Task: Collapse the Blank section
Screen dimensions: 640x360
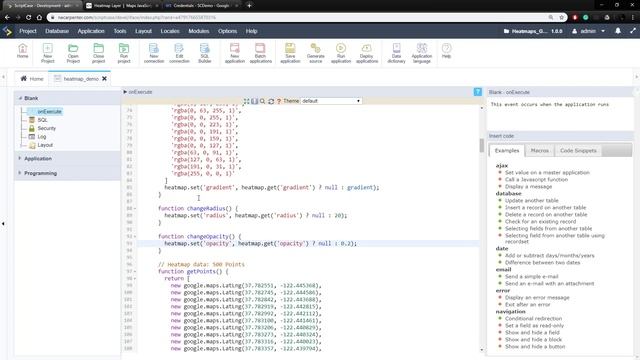Action: click(x=20, y=98)
